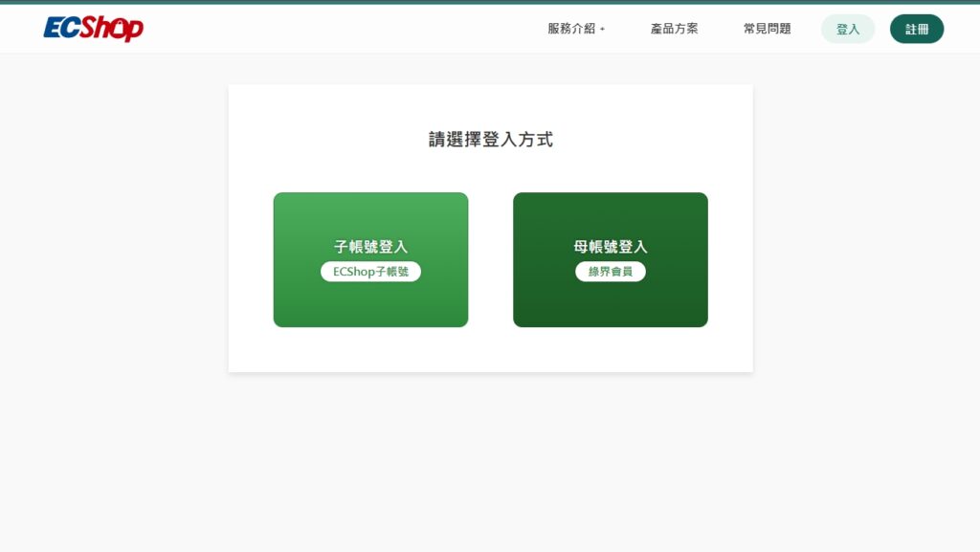Click the 母帳號登入 title text

[x=610, y=247]
